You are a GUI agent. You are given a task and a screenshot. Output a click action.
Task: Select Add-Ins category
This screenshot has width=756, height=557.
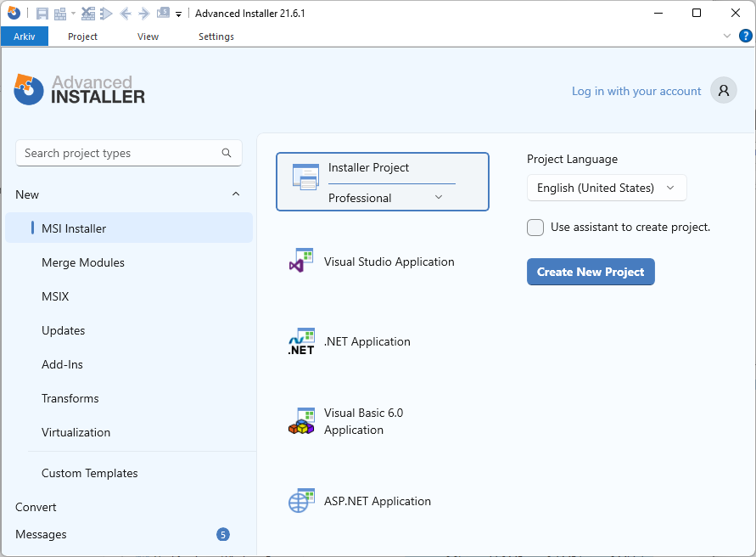point(62,364)
